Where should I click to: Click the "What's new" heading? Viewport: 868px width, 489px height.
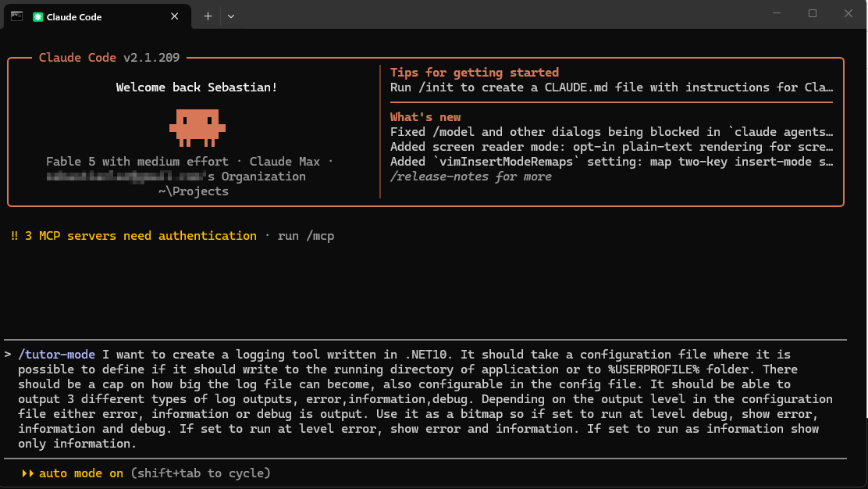pos(425,117)
